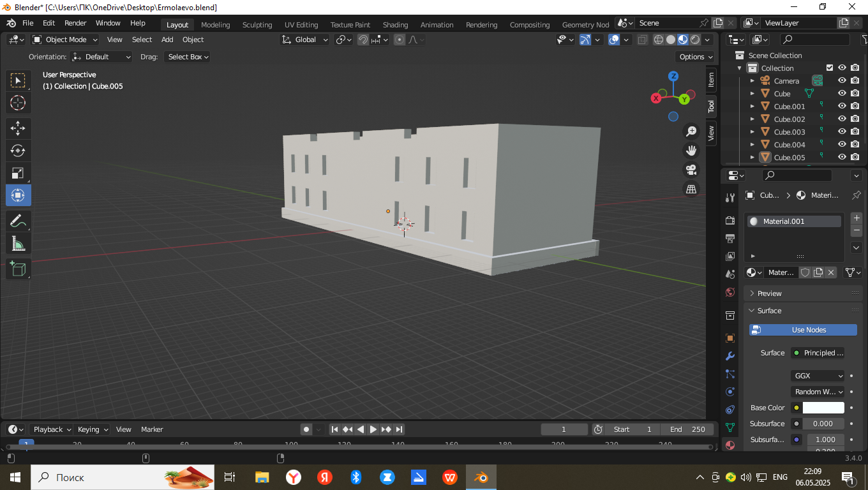
Task: Open the Select Box drag dropdown
Action: click(x=187, y=57)
